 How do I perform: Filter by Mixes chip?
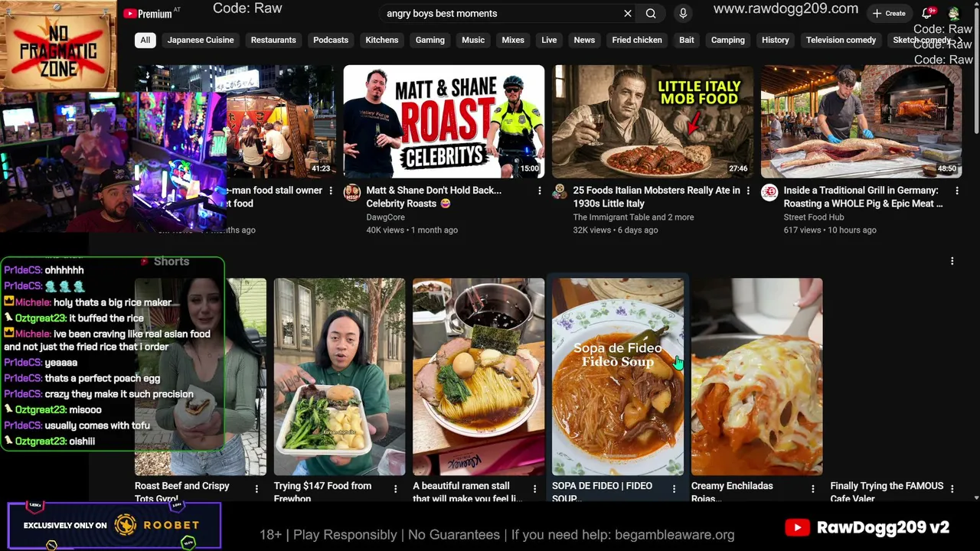point(513,40)
